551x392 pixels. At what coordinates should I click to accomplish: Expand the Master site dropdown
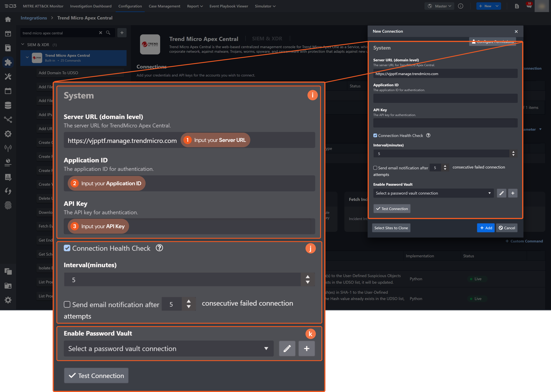tap(439, 6)
